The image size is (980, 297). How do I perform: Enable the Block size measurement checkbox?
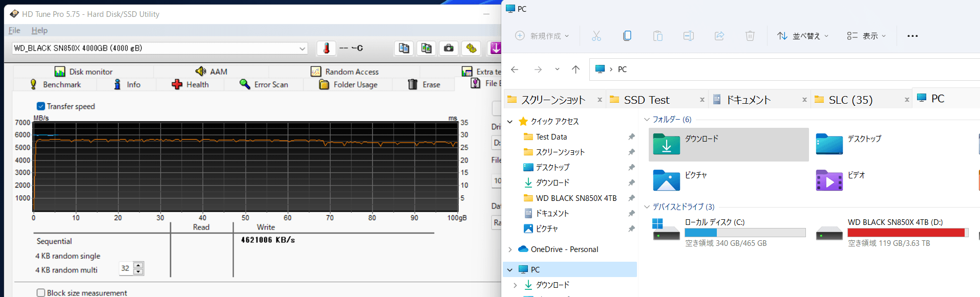[x=41, y=293]
